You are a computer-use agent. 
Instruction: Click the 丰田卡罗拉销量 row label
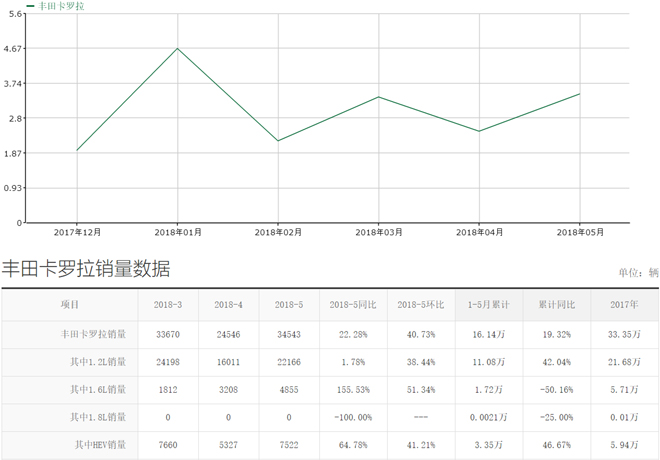(x=93, y=335)
